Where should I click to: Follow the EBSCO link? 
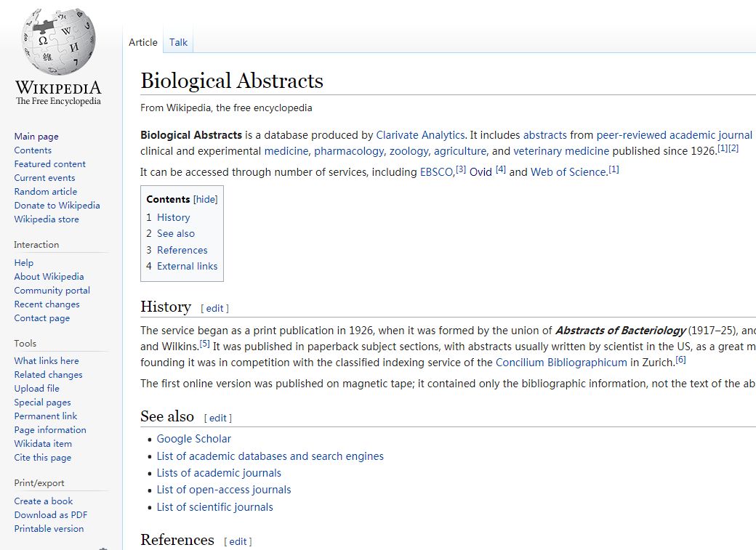click(x=436, y=172)
